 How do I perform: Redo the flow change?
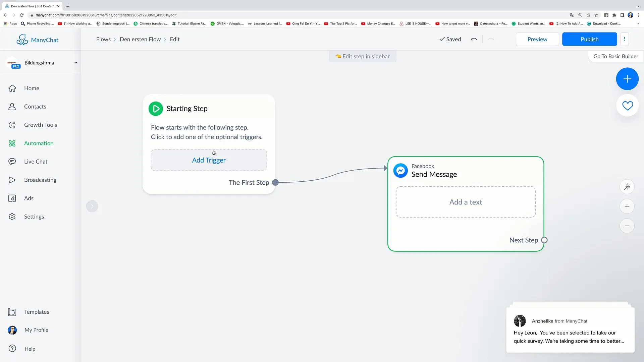click(x=491, y=39)
